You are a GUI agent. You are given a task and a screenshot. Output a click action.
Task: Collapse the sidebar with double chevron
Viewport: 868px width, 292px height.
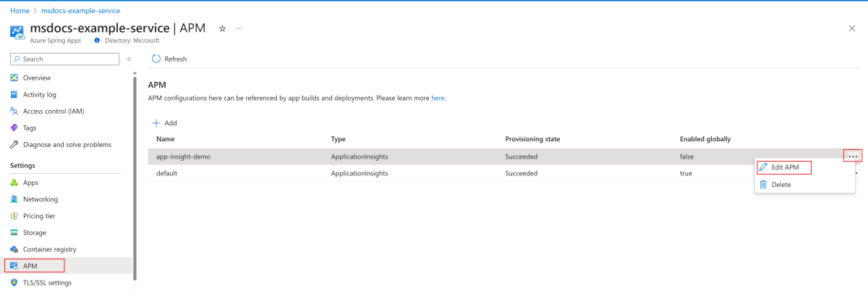click(x=129, y=59)
